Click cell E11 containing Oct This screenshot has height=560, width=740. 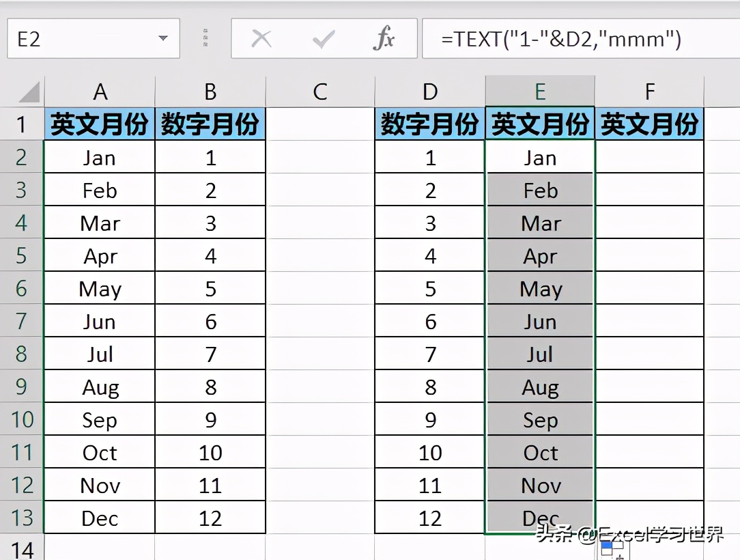tap(540, 452)
